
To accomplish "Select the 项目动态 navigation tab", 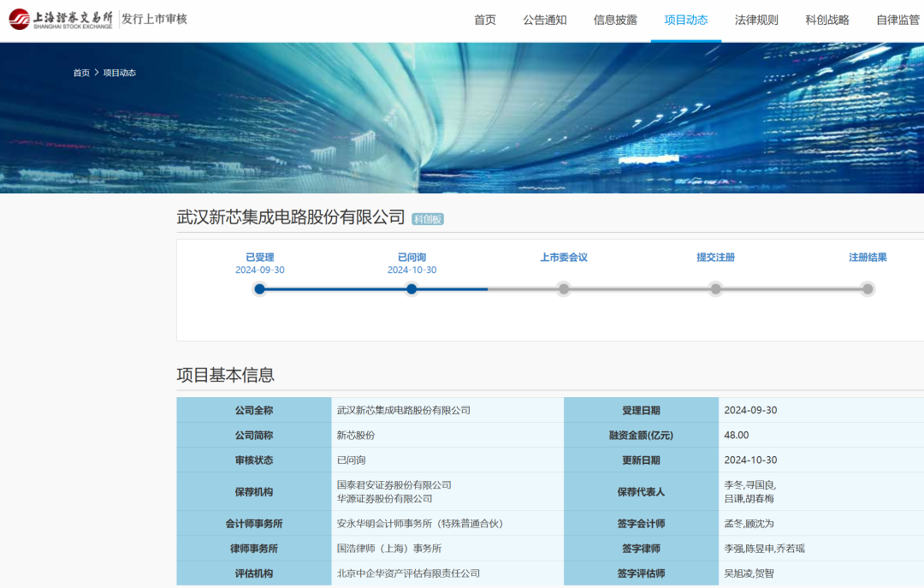I will (686, 21).
